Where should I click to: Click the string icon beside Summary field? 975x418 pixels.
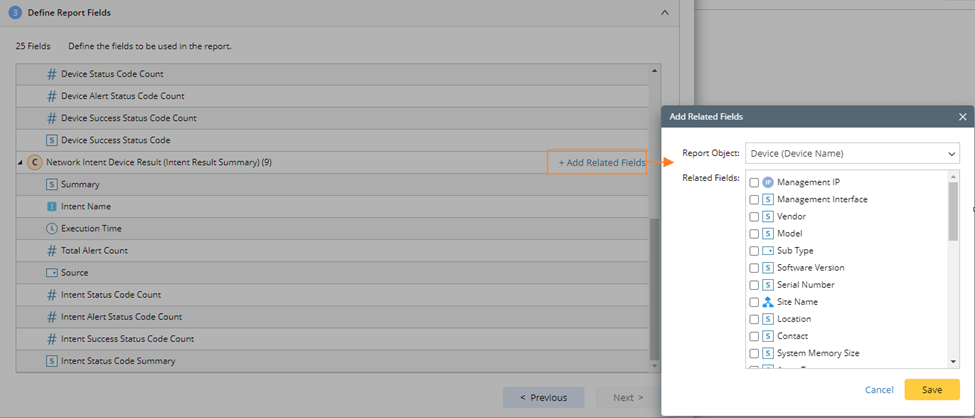[52, 185]
